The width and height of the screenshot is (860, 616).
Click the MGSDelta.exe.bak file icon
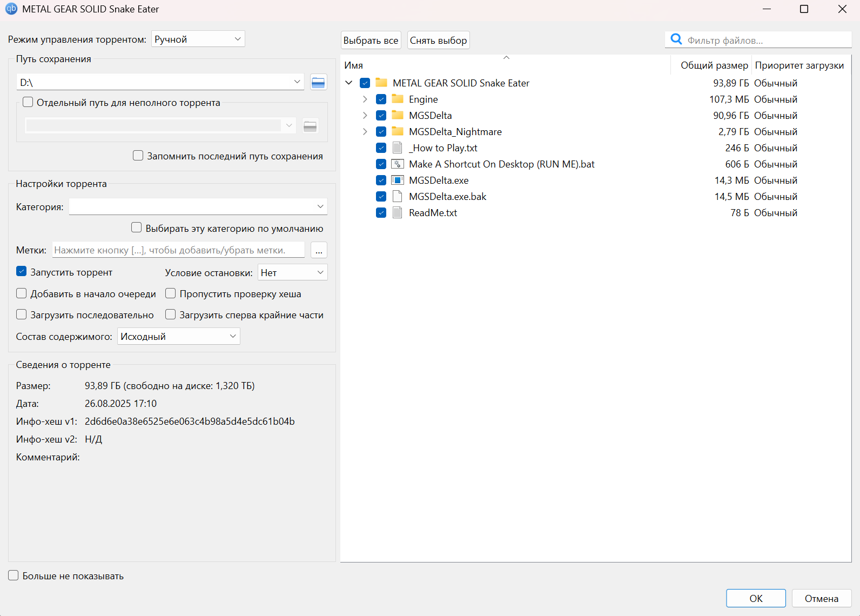pyautogui.click(x=398, y=196)
